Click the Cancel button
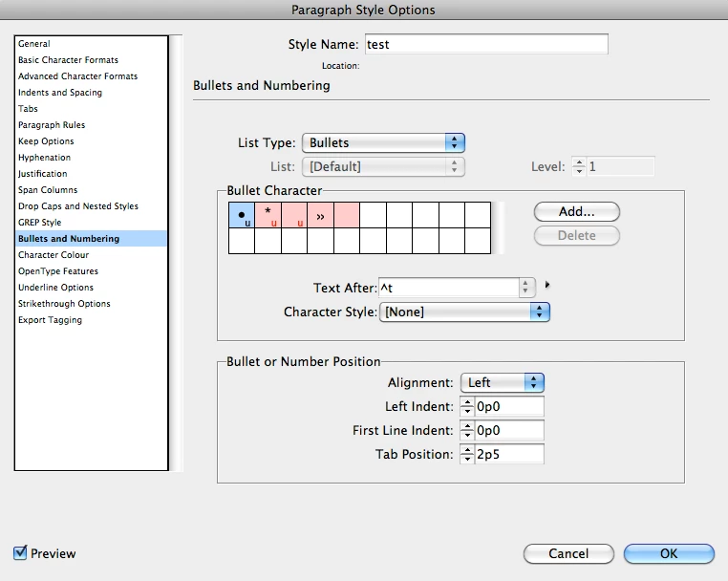 [x=568, y=553]
